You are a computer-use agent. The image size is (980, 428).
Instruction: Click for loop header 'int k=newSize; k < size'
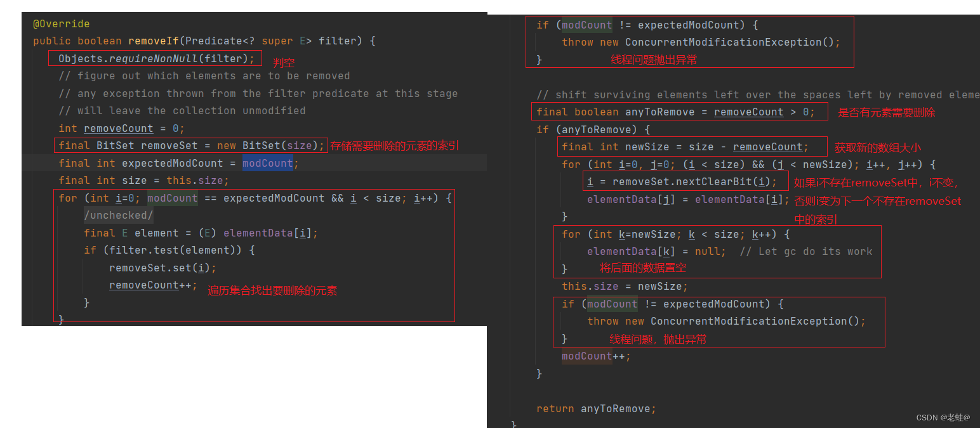click(x=676, y=235)
